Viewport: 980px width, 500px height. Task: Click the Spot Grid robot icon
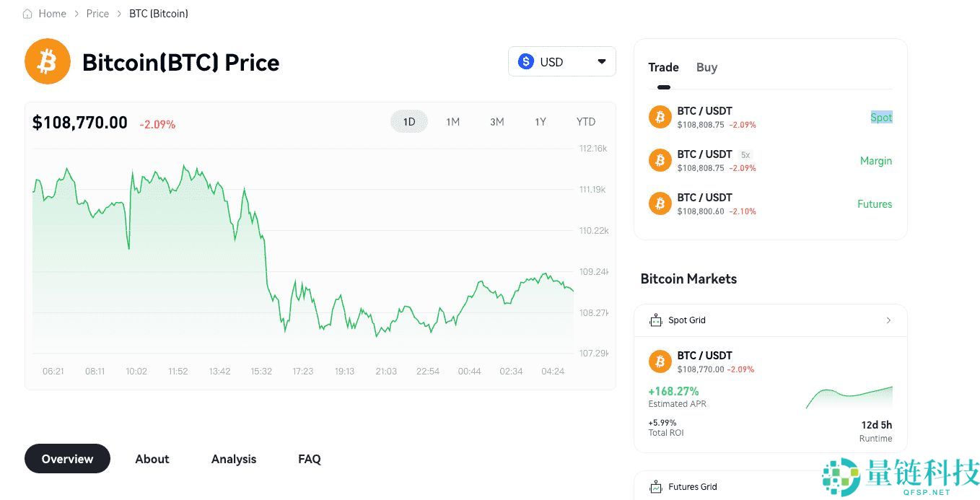pyautogui.click(x=655, y=320)
